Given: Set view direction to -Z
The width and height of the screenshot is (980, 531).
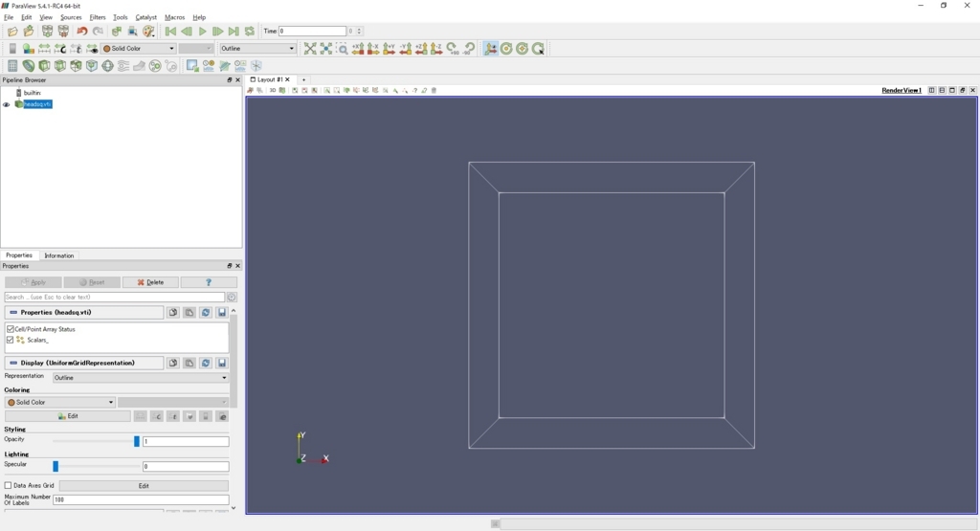Looking at the screenshot, I should tap(436, 49).
